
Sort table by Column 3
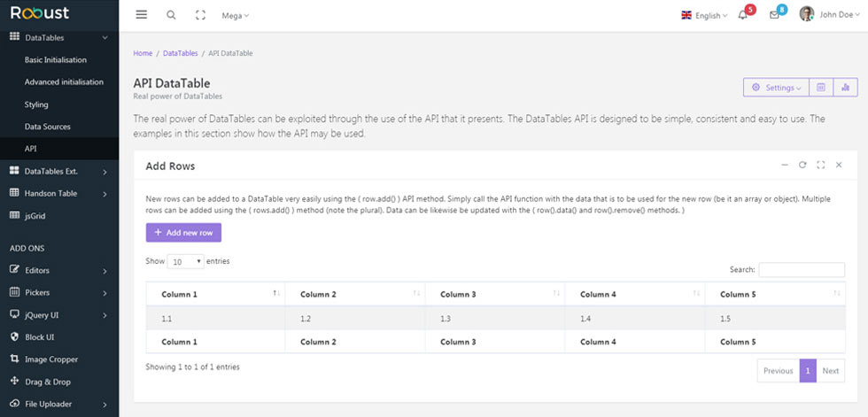tap(495, 294)
